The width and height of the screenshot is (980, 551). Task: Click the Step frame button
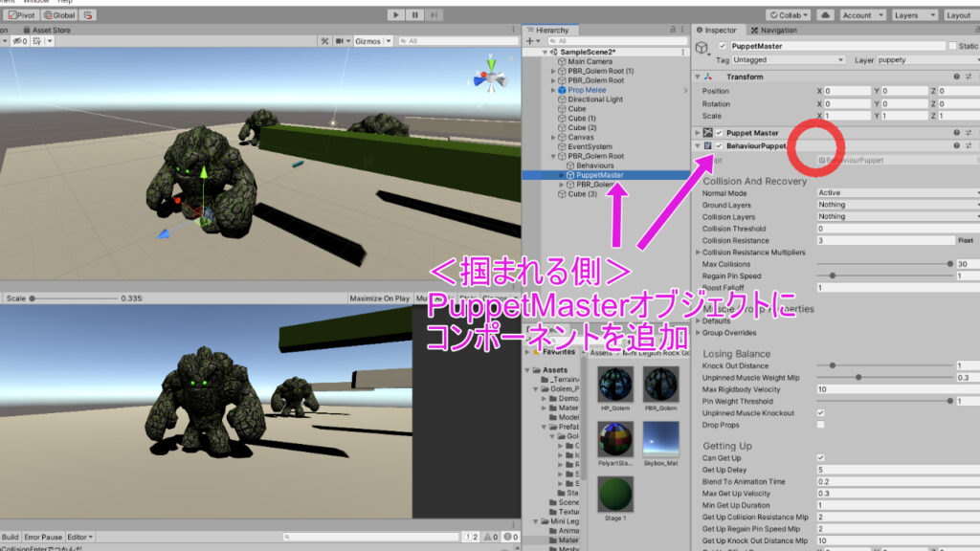pyautogui.click(x=433, y=14)
